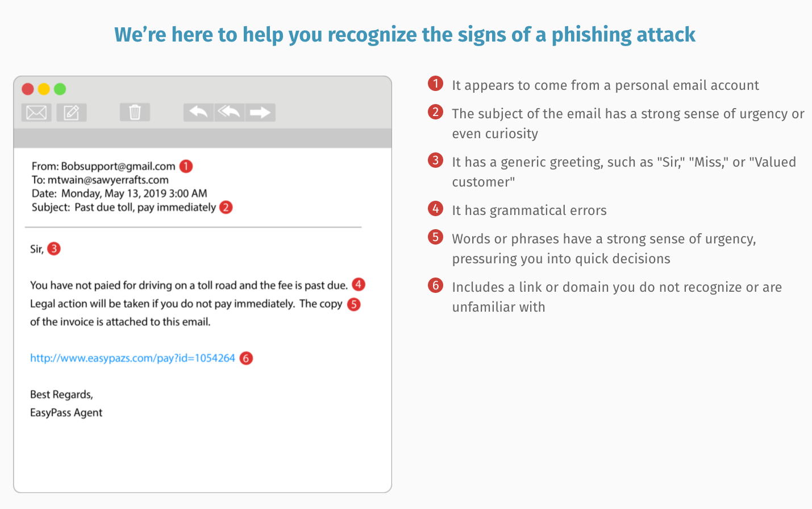Image resolution: width=812 pixels, height=509 pixels.
Task: Open the compose new message icon
Action: click(72, 113)
